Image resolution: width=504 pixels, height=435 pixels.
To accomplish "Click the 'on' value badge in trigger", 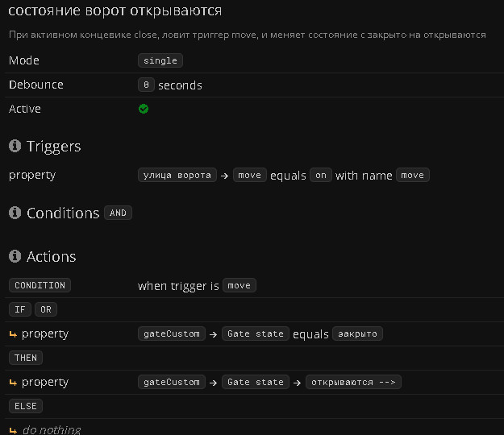I will tap(321, 175).
